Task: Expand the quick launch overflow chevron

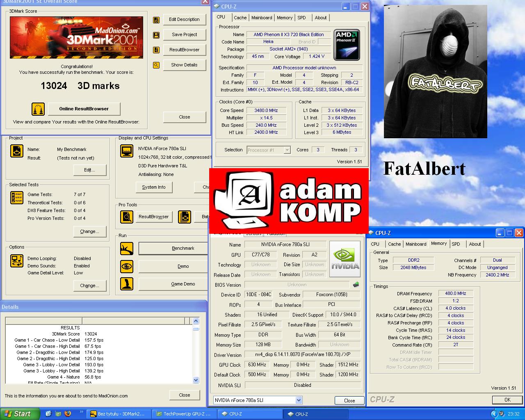Action: tap(81, 411)
